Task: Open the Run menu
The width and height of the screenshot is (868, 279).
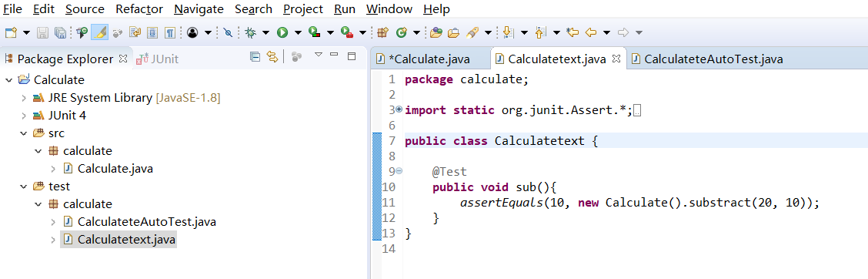Action: 345,9
